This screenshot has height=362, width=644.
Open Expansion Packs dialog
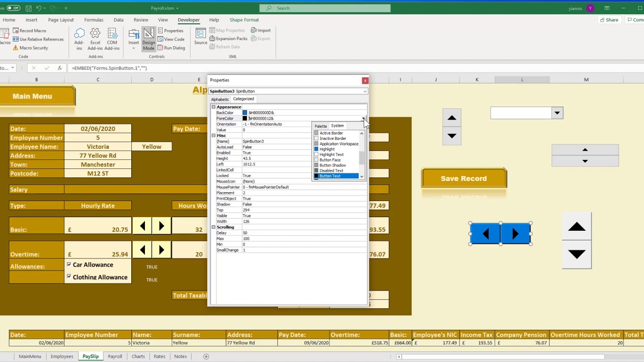tap(228, 39)
